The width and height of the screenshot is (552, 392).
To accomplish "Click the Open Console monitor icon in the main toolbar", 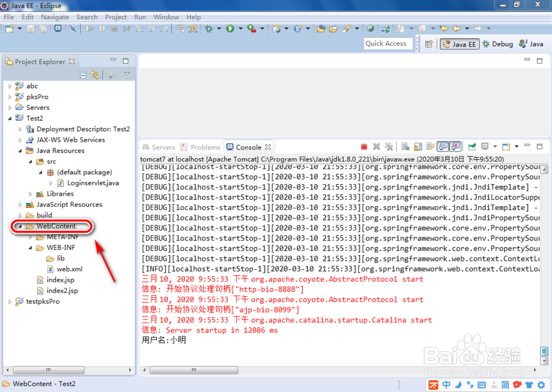I will coord(58,29).
